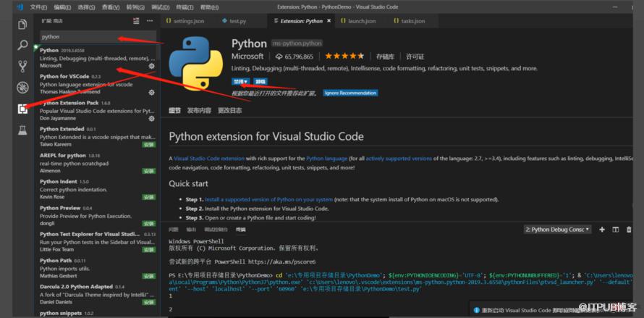
Task: Open the Source Control view
Action: pos(22,66)
